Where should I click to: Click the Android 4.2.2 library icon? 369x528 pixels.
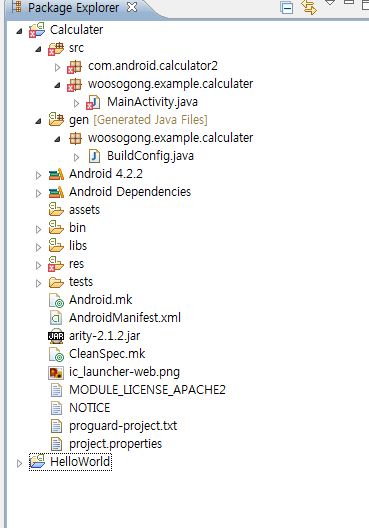56,174
